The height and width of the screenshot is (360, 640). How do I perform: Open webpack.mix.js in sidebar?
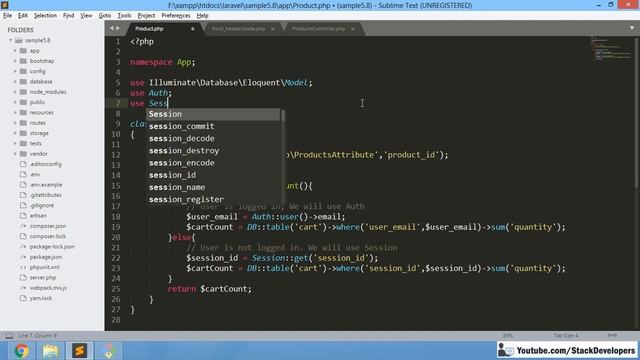click(48, 288)
